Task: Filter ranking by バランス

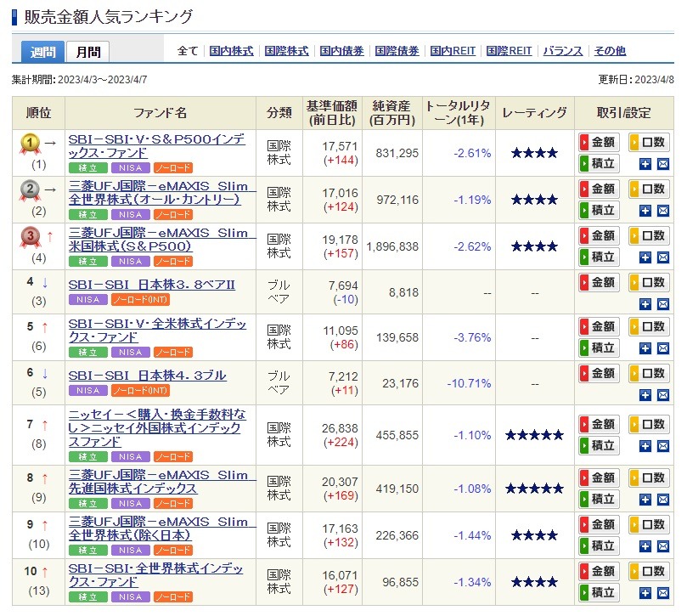Action: coord(563,51)
